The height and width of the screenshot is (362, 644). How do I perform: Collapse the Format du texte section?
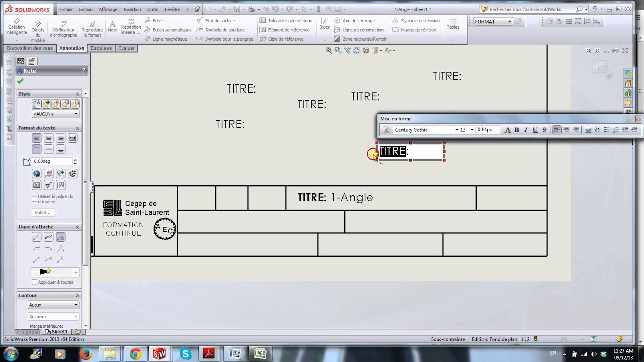click(77, 128)
